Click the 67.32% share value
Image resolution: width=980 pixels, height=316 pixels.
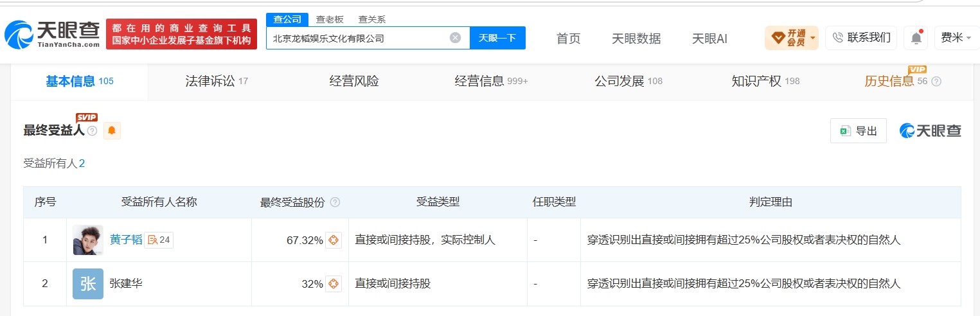click(x=305, y=240)
